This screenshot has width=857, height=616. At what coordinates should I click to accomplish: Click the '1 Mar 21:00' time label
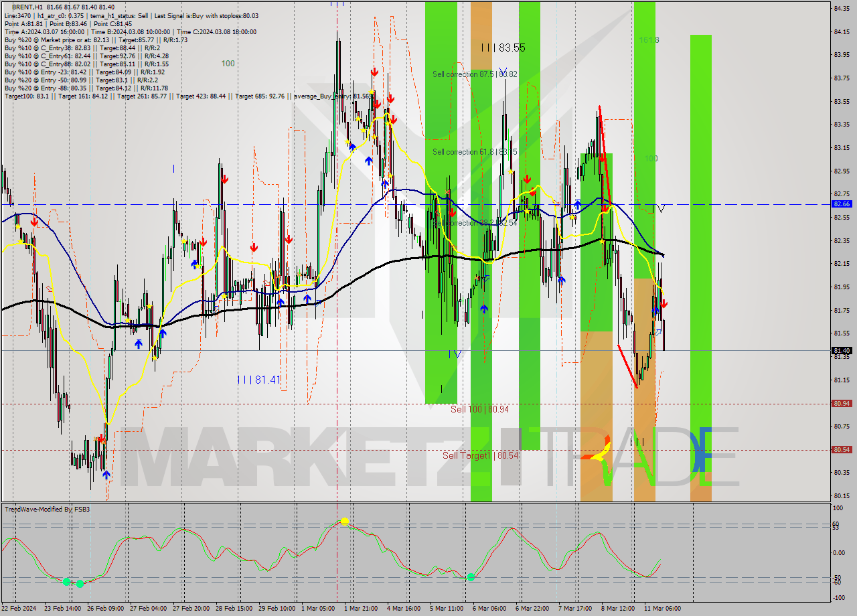[361, 609]
